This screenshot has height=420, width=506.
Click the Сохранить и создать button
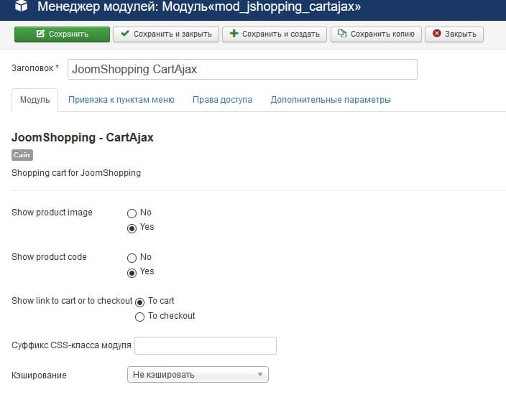coord(275,34)
